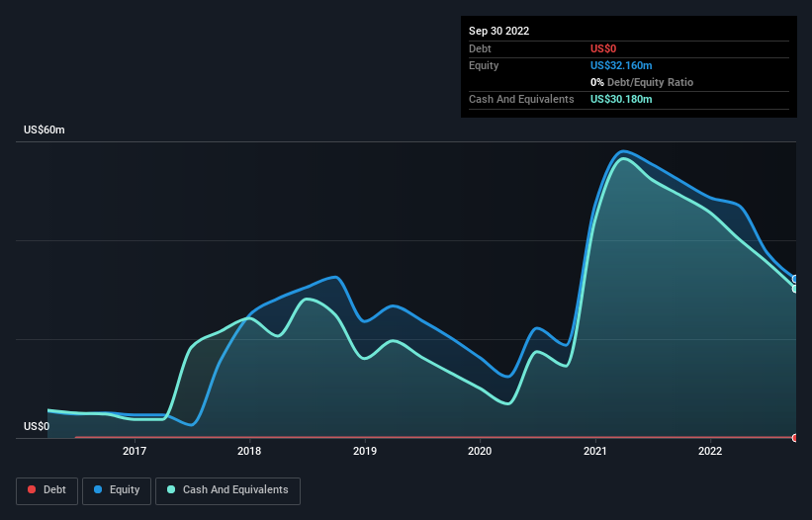The image size is (812, 520).
Task: Click the teal Cash And Equivalents legend dot
Action: pos(171,489)
